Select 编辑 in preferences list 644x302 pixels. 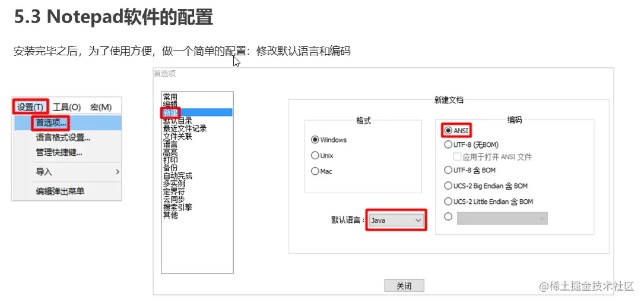(170, 105)
